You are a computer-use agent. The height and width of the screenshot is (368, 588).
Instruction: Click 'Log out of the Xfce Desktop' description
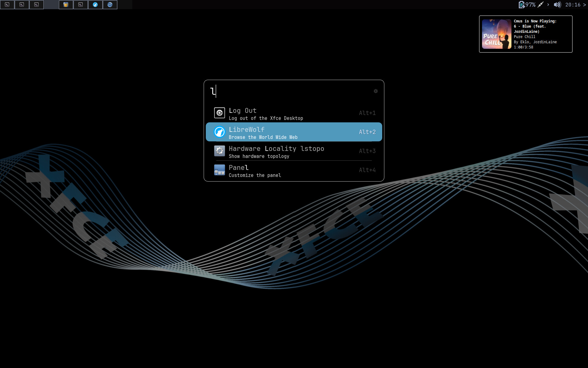(266, 118)
